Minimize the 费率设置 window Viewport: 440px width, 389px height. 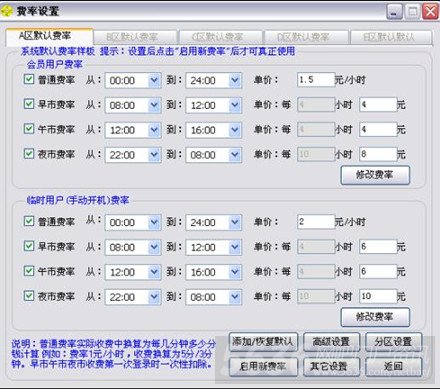[394, 12]
